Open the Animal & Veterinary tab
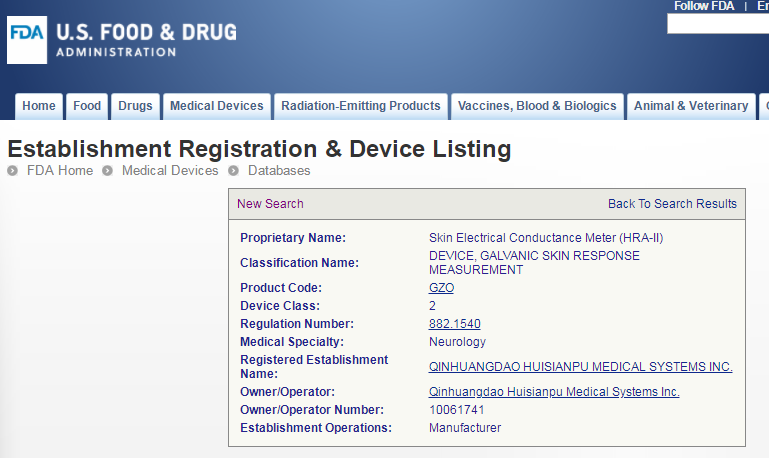This screenshot has width=769, height=458. click(x=691, y=106)
